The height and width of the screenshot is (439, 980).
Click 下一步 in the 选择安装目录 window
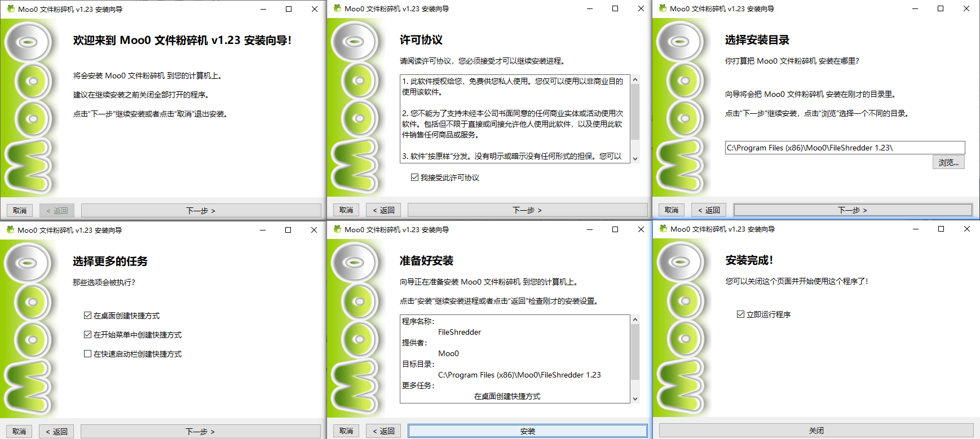point(853,210)
